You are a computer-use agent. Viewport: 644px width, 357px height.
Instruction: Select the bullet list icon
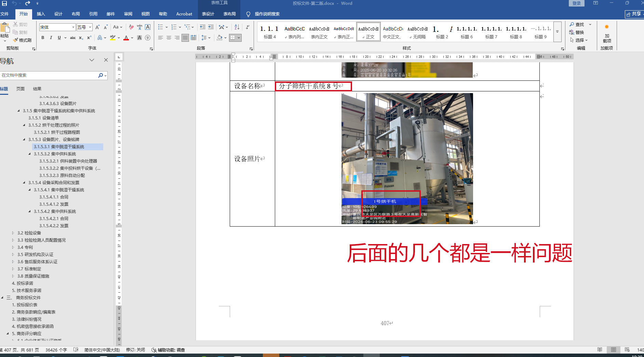click(x=160, y=27)
